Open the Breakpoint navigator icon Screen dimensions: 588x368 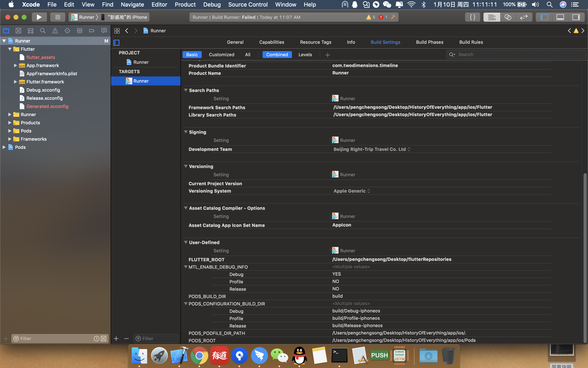pos(92,31)
